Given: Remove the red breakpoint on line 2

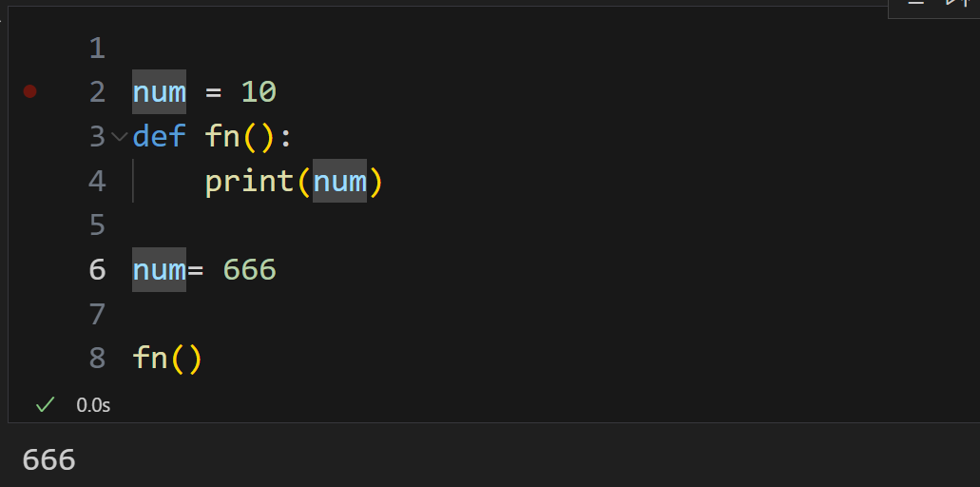Looking at the screenshot, I should (x=30, y=92).
